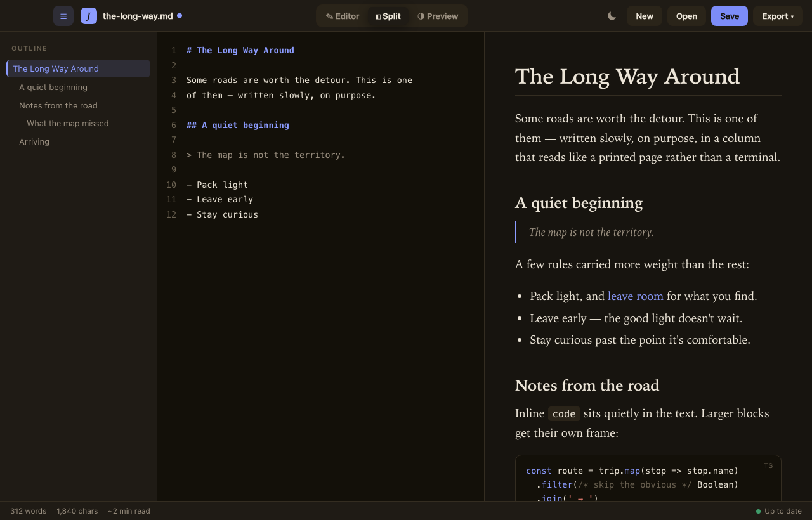The height and width of the screenshot is (520, 812).
Task: Go to 'Arriving' outline entry
Action: pos(34,141)
